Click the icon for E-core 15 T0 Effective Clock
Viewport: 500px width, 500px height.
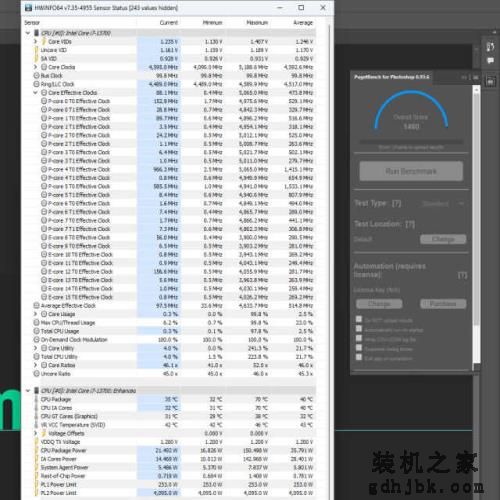point(44,297)
